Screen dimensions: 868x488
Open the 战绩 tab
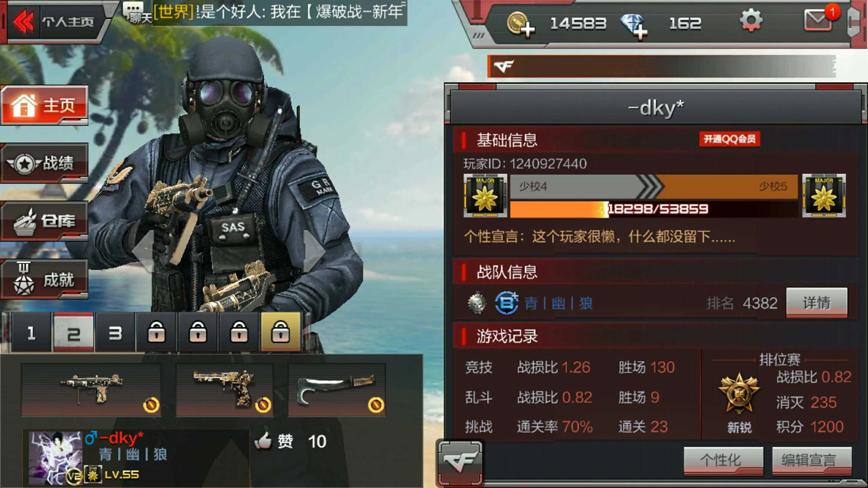[x=44, y=163]
